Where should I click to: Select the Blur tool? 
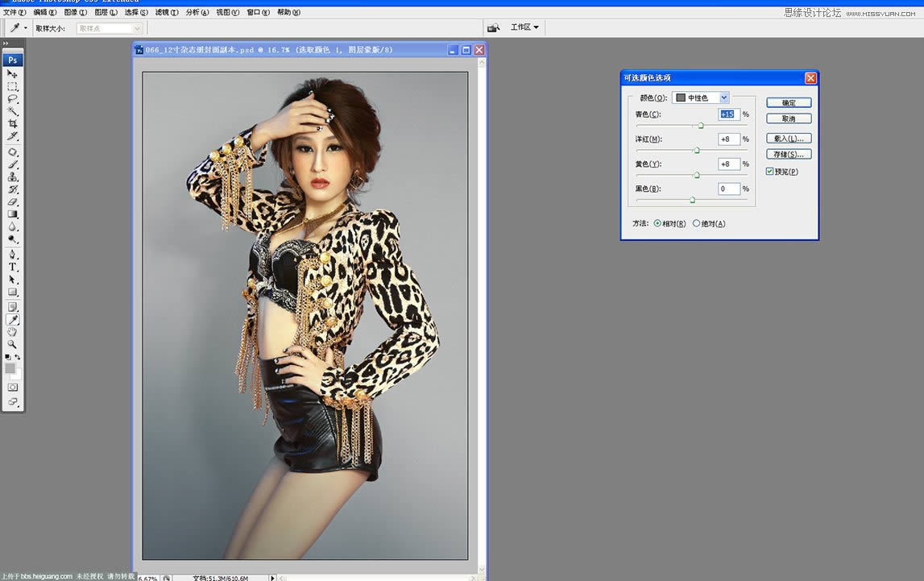pyautogui.click(x=12, y=226)
